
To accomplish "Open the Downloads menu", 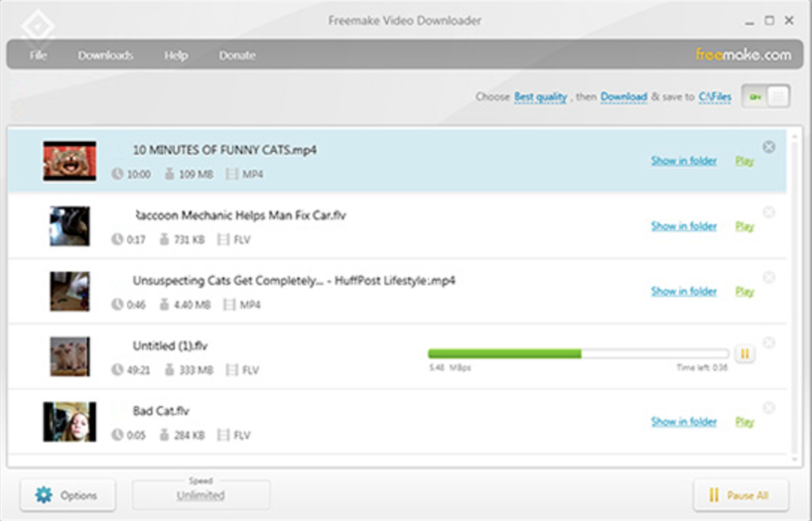I will click(x=106, y=55).
